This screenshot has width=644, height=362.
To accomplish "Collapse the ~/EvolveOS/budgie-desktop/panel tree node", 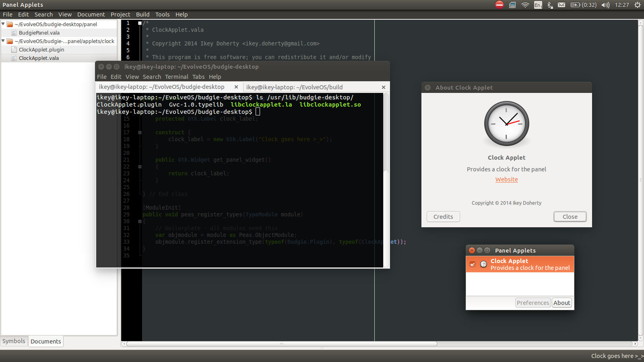I will coord(3,24).
